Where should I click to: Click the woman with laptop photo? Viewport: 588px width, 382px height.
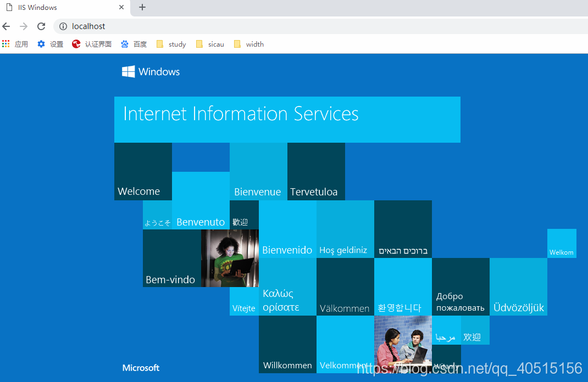tap(230, 259)
